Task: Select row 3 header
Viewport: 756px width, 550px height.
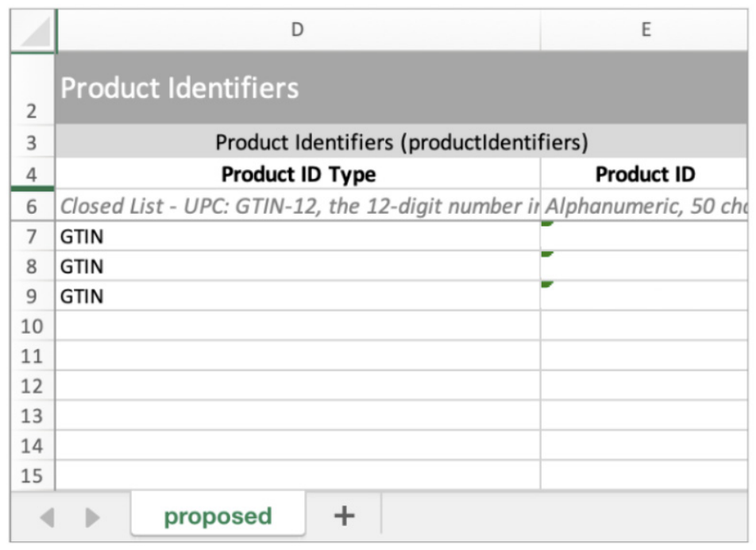Action: tap(33, 141)
